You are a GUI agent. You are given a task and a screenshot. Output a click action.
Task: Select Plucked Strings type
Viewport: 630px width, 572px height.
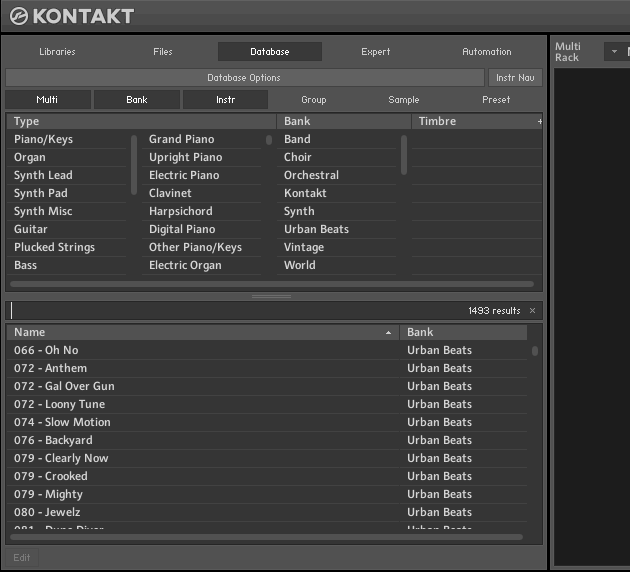pyautogui.click(x=67, y=247)
